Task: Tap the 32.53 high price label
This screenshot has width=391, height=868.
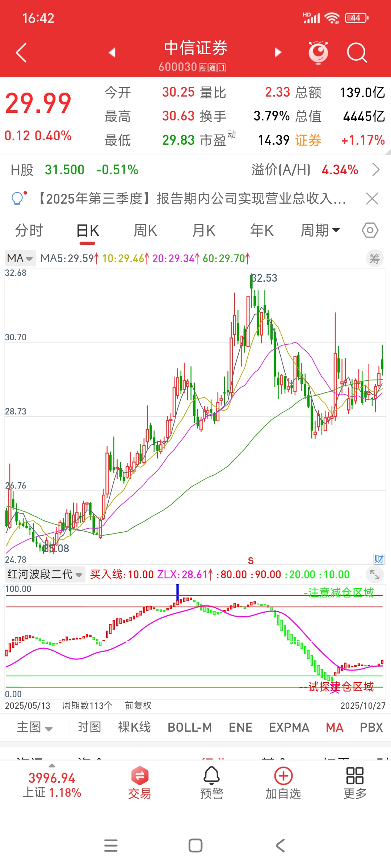Action: coord(264,278)
